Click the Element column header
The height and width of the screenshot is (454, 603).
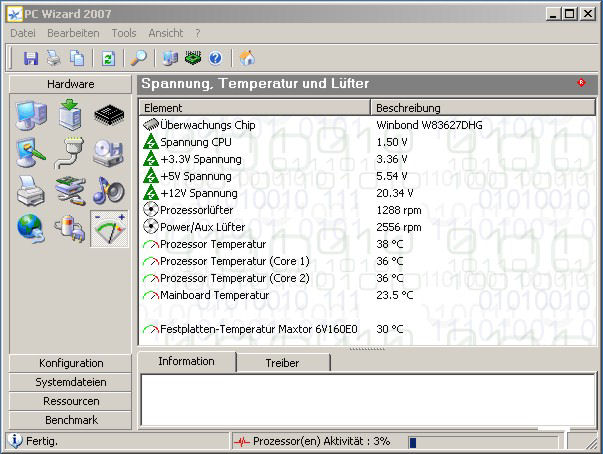254,108
